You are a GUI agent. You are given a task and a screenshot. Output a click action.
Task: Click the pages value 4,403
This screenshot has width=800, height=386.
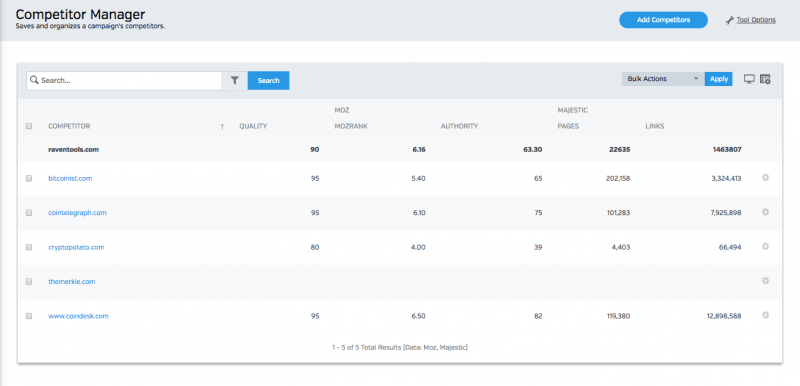tap(620, 247)
